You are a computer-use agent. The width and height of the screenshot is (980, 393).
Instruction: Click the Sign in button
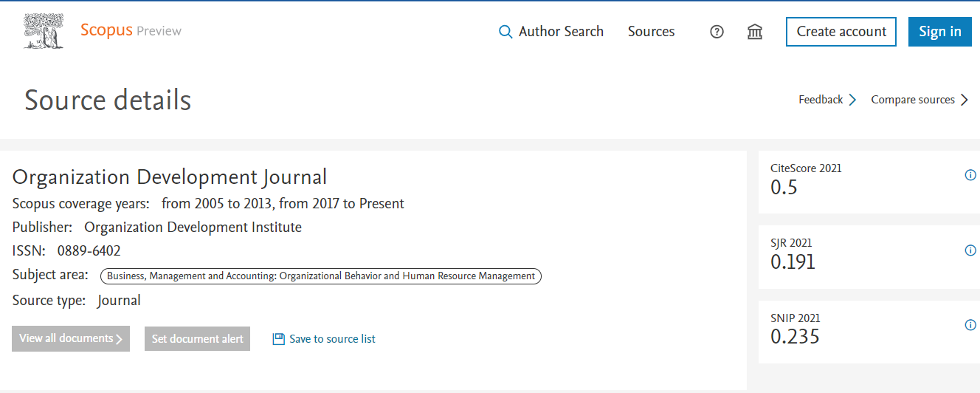tap(939, 32)
